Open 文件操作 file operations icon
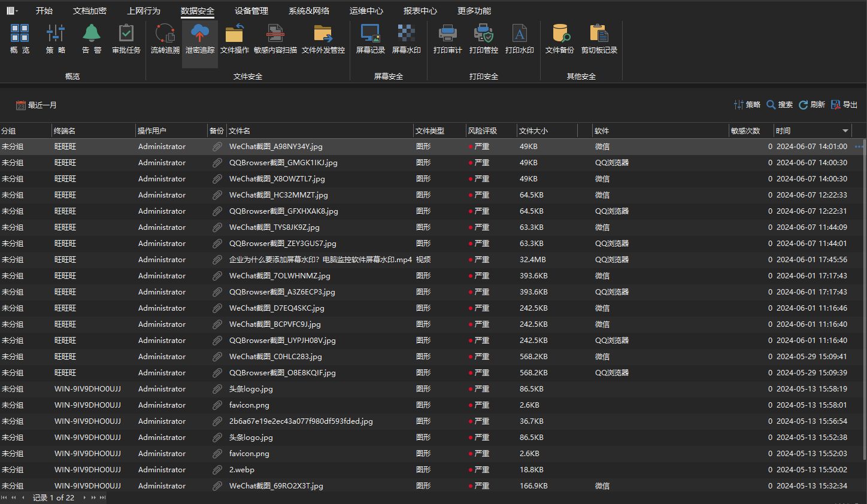The height and width of the screenshot is (504, 867). coord(234,39)
